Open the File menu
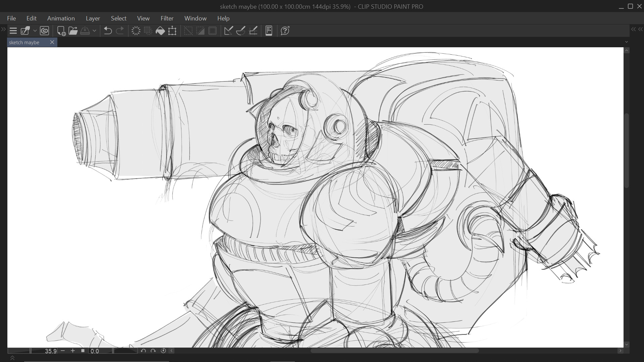644x362 pixels. pos(11,18)
